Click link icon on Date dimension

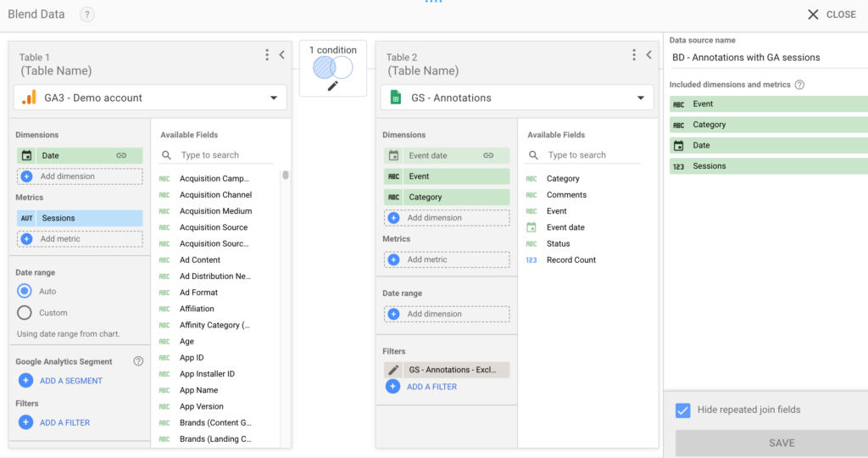pos(121,155)
